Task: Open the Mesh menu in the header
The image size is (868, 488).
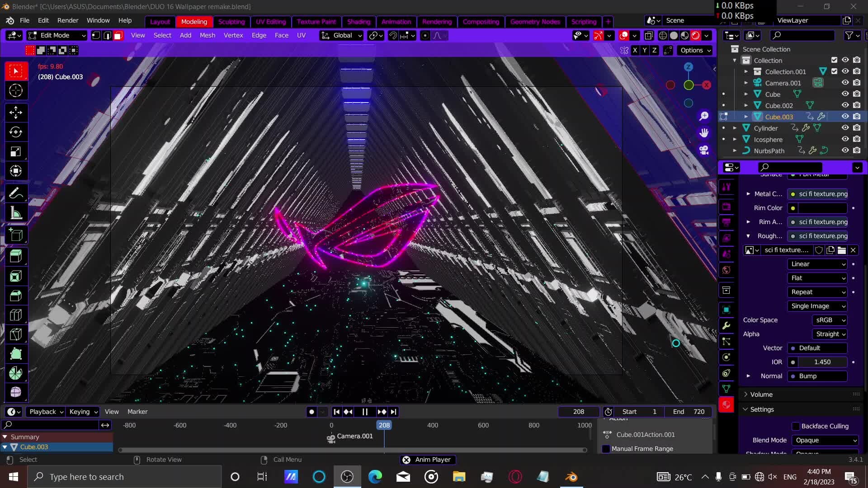Action: tap(208, 35)
